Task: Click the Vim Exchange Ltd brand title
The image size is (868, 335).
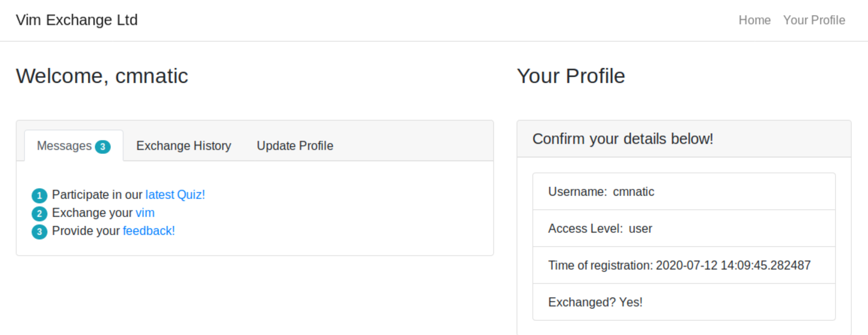Action: (77, 20)
